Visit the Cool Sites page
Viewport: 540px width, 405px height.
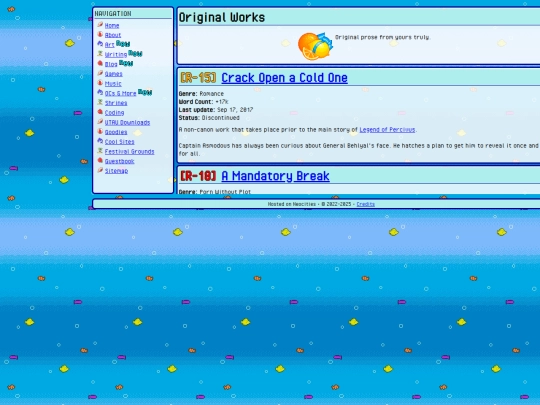click(x=120, y=142)
